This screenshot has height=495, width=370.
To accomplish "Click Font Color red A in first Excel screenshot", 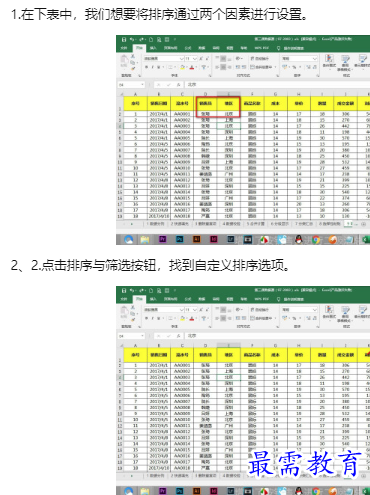I will coord(192,67).
